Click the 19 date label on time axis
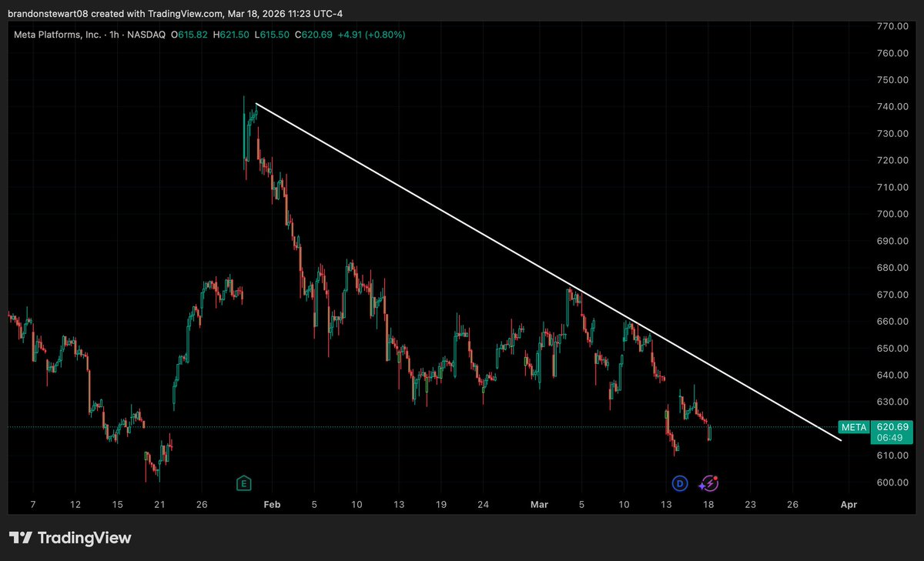This screenshot has width=924, height=561. click(440, 505)
